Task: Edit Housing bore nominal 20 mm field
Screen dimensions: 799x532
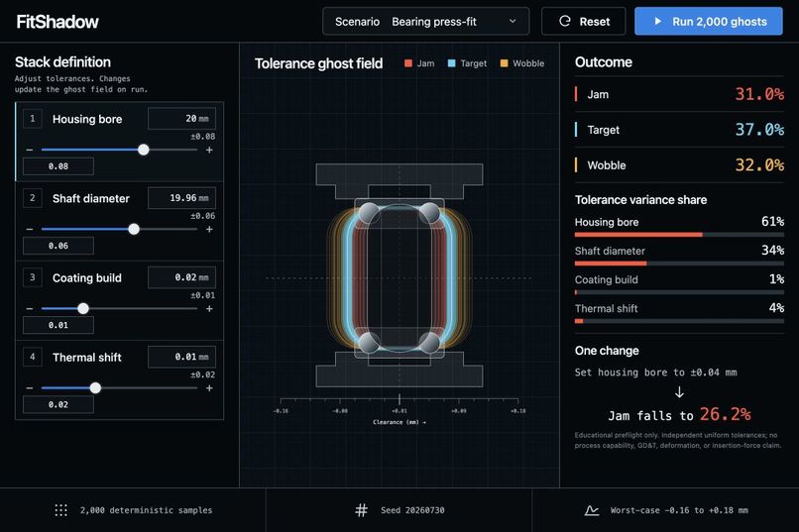Action: coord(182,119)
